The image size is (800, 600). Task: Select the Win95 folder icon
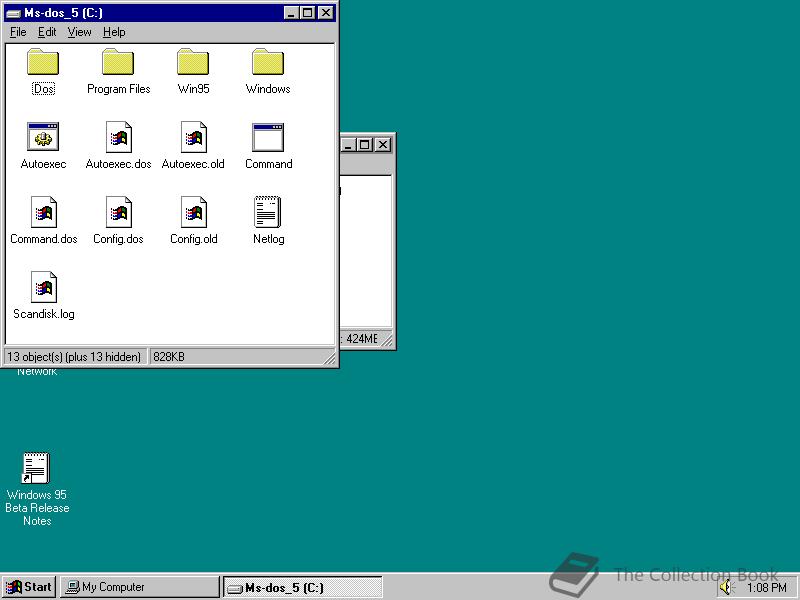(x=193, y=62)
